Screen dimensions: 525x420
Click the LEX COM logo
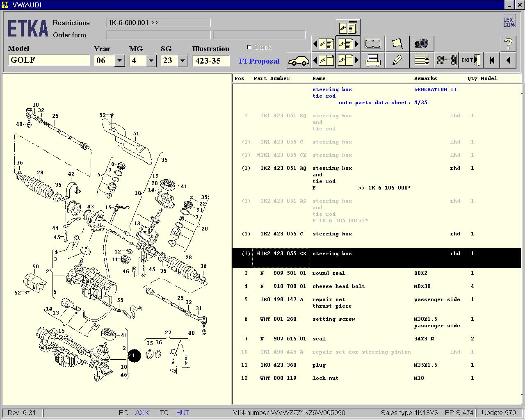point(509,21)
